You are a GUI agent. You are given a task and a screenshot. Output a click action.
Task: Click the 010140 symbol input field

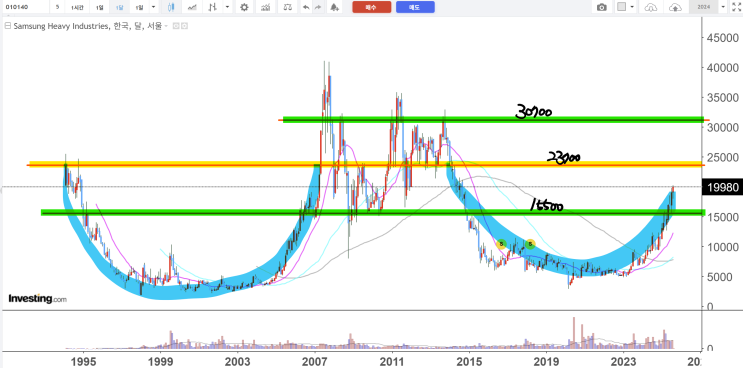tap(25, 7)
